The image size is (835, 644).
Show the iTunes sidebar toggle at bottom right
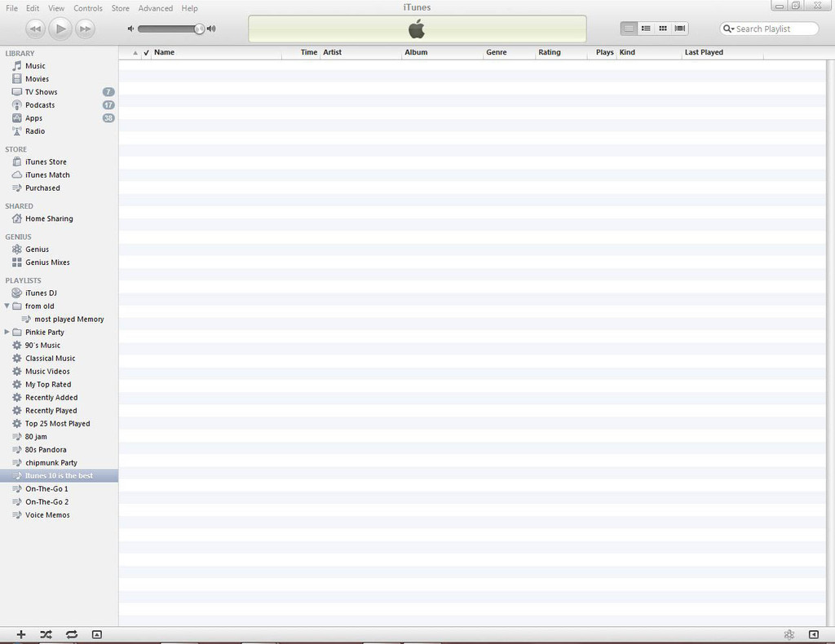pos(814,634)
